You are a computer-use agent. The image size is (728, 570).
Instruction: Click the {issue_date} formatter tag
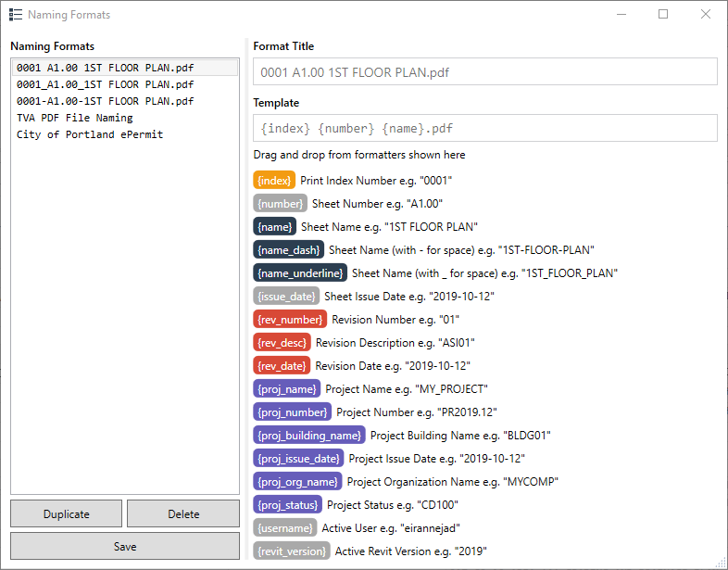tap(286, 297)
